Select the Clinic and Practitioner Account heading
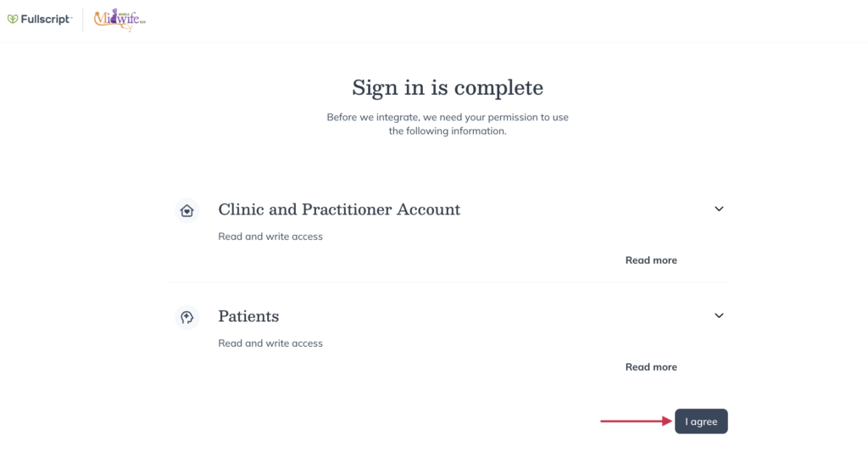The height and width of the screenshot is (463, 868). point(339,209)
